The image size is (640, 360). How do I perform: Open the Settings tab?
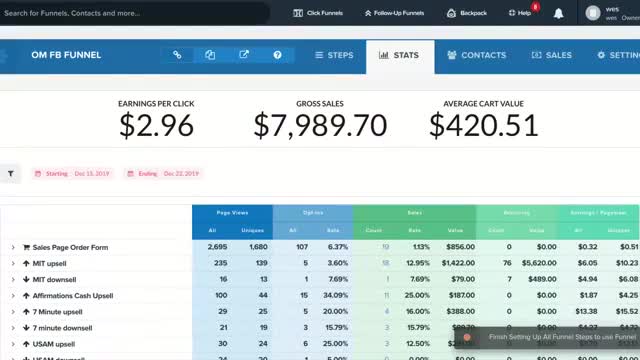tap(618, 55)
